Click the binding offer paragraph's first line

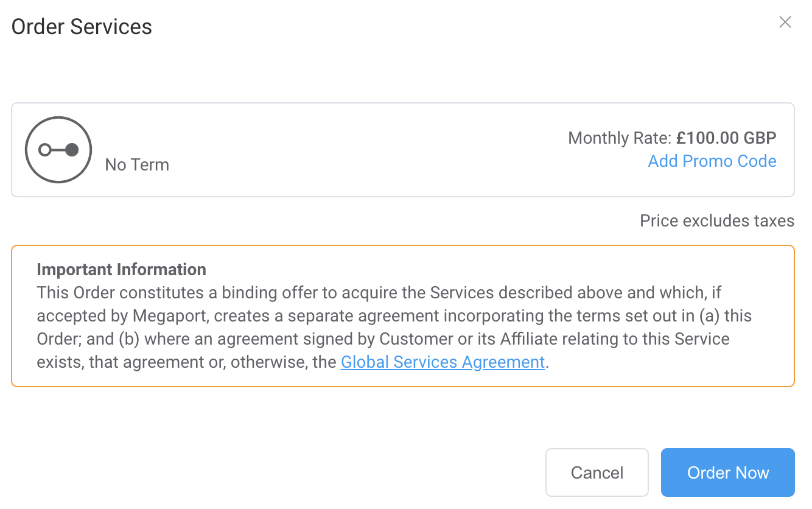(379, 293)
